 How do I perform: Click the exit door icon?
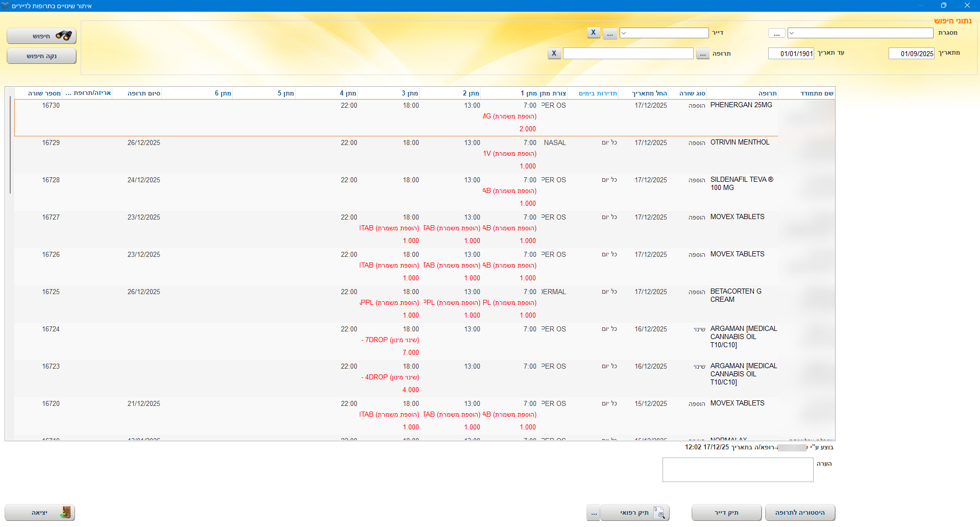pos(65,512)
